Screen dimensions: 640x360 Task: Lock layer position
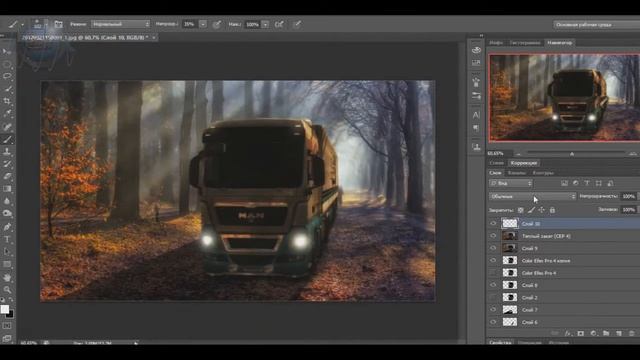(x=542, y=210)
